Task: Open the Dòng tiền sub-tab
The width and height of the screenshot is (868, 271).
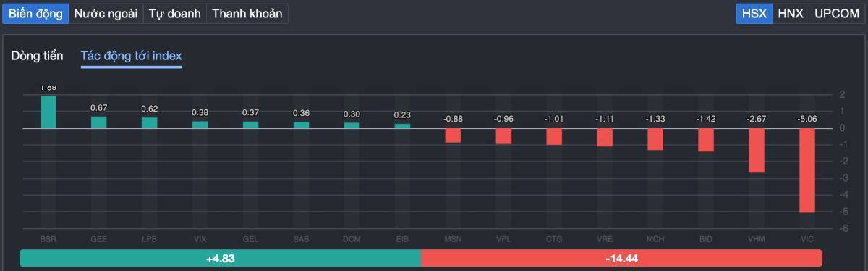Action: [x=37, y=56]
